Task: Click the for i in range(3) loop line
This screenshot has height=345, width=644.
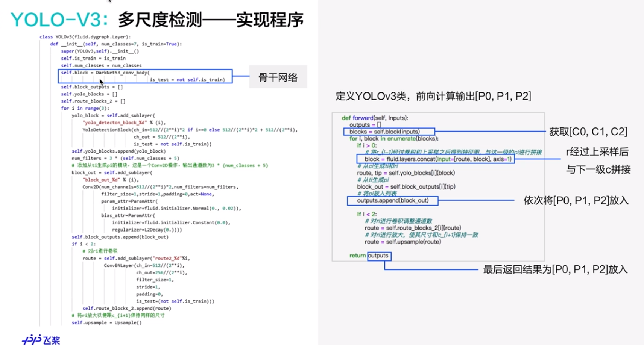Action: click(85, 108)
